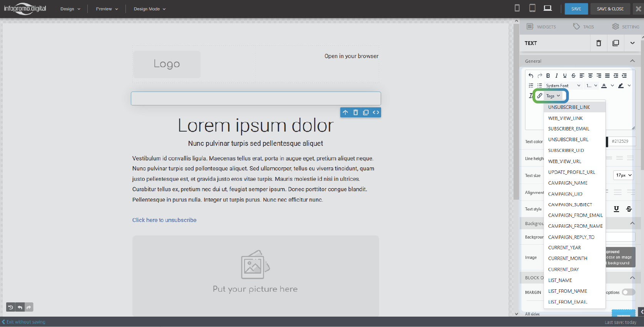Screen dimensions: 644x327
Task: Toggle the margin options switch
Action: pyautogui.click(x=628, y=292)
